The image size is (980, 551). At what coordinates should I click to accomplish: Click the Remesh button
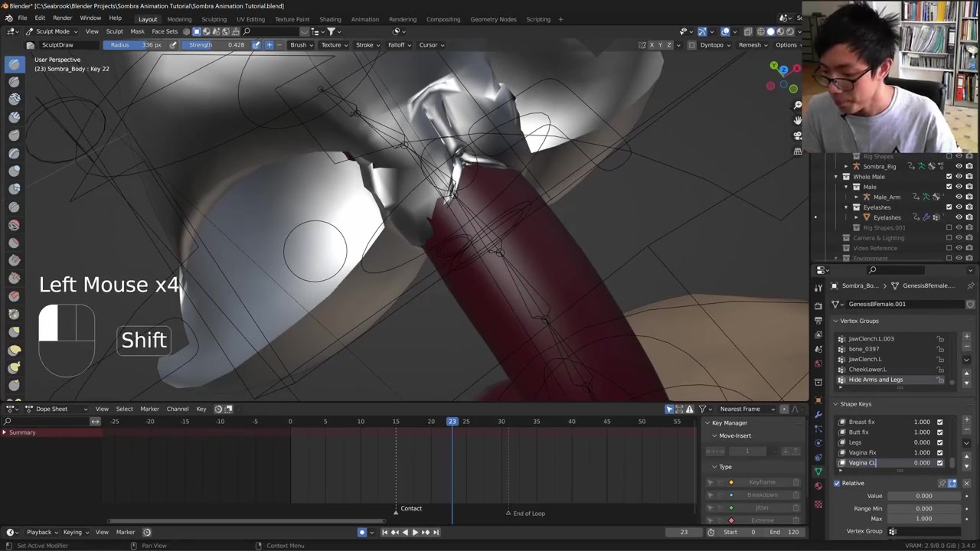point(752,44)
